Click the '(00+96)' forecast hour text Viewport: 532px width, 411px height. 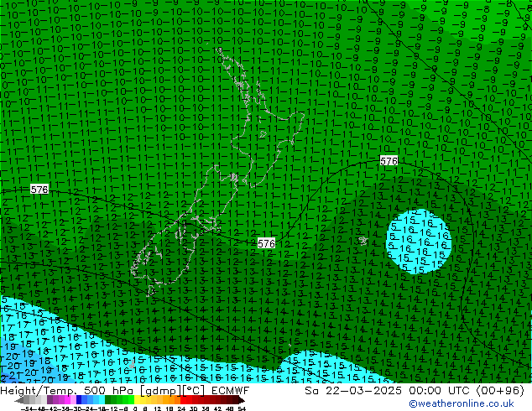(x=501, y=391)
